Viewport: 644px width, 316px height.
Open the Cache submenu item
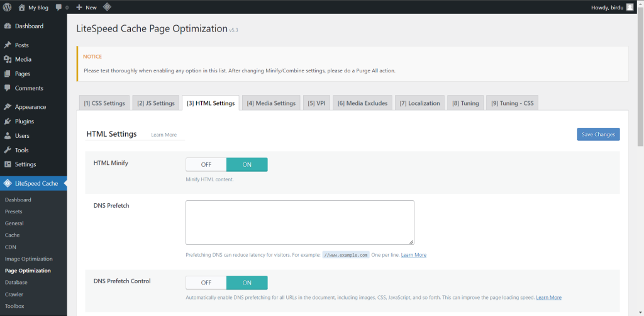(13, 235)
